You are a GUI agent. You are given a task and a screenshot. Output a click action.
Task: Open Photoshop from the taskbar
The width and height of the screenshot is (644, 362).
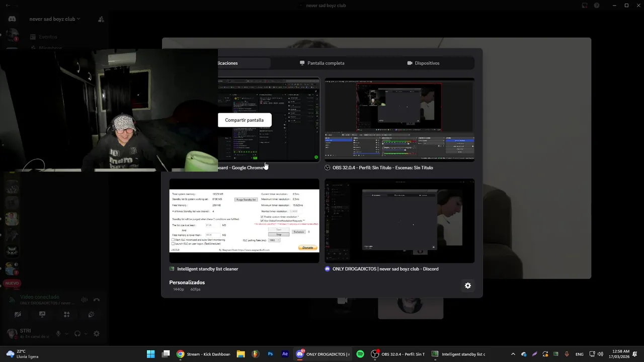(x=270, y=354)
